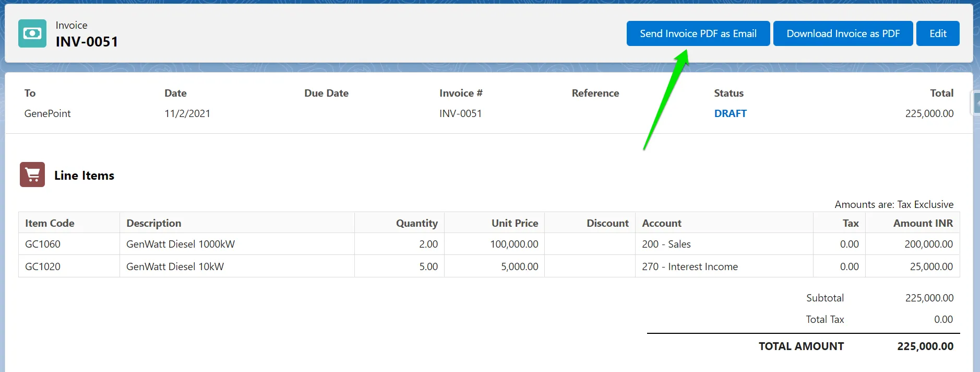Click invoice number INV-0051 in details row
This screenshot has width=980, height=372.
pyautogui.click(x=460, y=113)
